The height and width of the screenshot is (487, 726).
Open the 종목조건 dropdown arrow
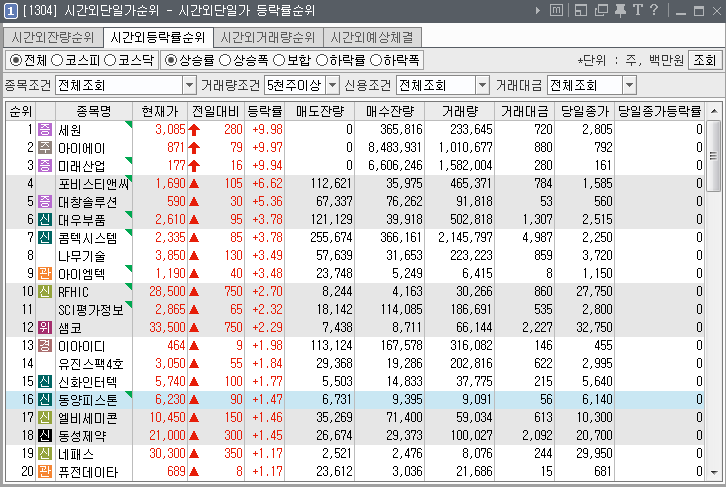pos(189,85)
